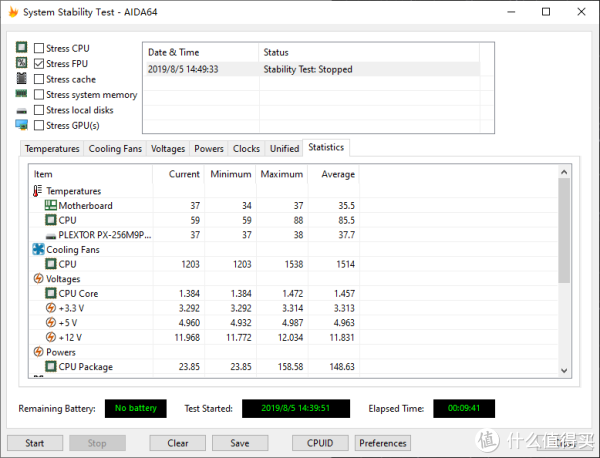
Task: Click CPU Package maximum value '158.58'
Action: pyautogui.click(x=290, y=367)
